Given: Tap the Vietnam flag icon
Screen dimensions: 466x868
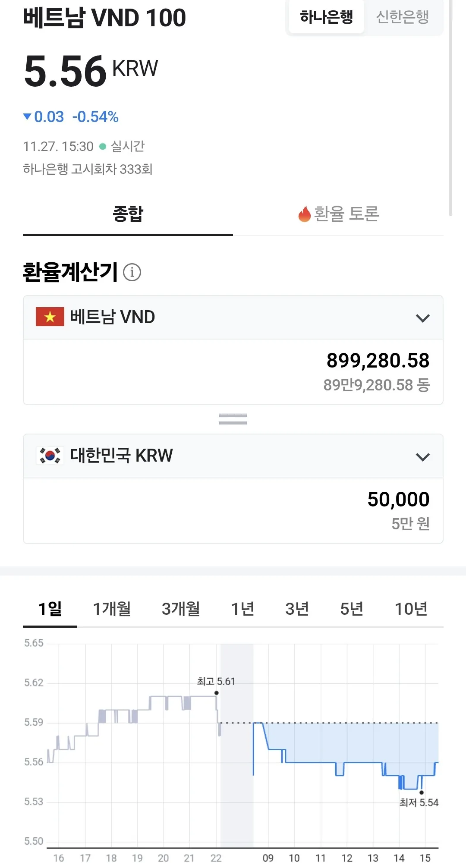Looking at the screenshot, I should [50, 317].
